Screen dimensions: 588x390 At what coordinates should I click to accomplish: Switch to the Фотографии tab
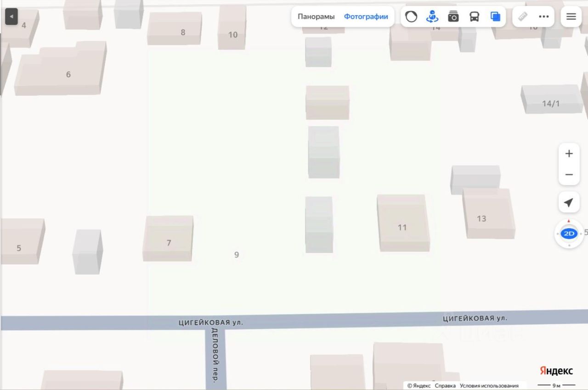[x=366, y=17]
